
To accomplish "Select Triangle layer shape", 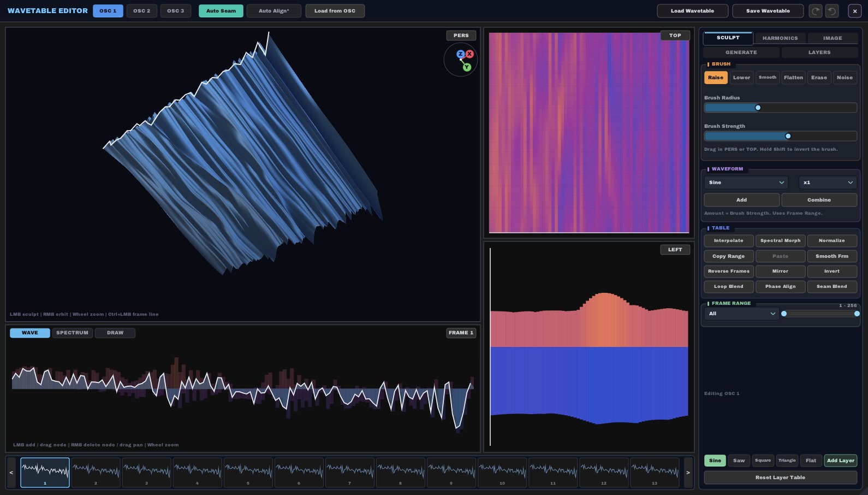I will point(787,461).
